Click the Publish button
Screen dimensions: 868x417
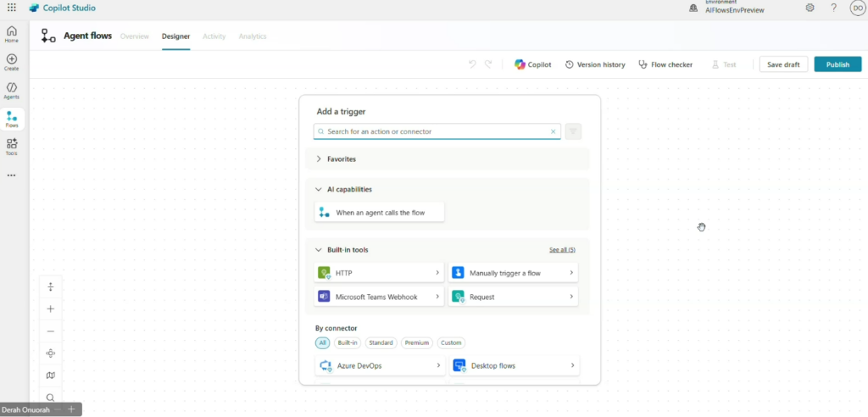837,64
